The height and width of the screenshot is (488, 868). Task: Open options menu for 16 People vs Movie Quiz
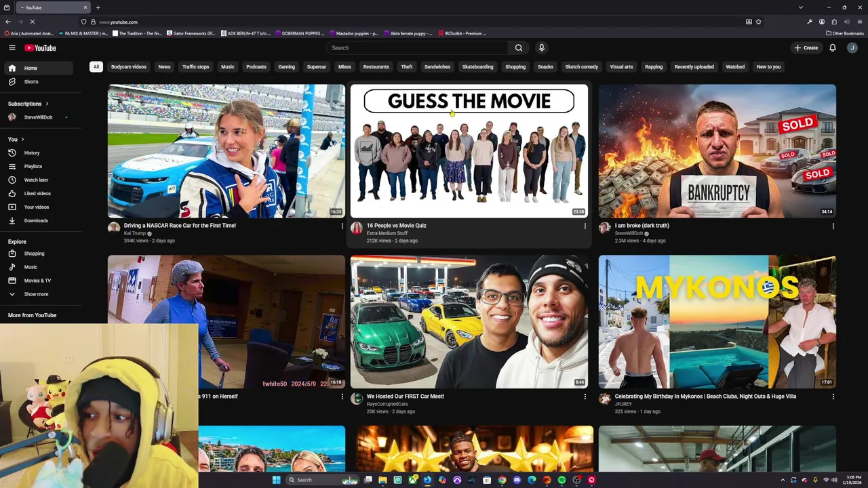(x=585, y=226)
